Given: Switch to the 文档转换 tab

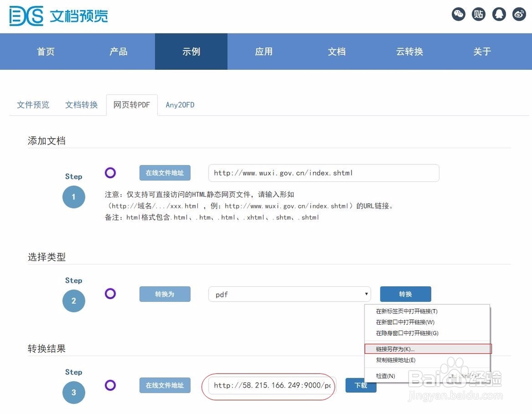Looking at the screenshot, I should click(x=81, y=105).
